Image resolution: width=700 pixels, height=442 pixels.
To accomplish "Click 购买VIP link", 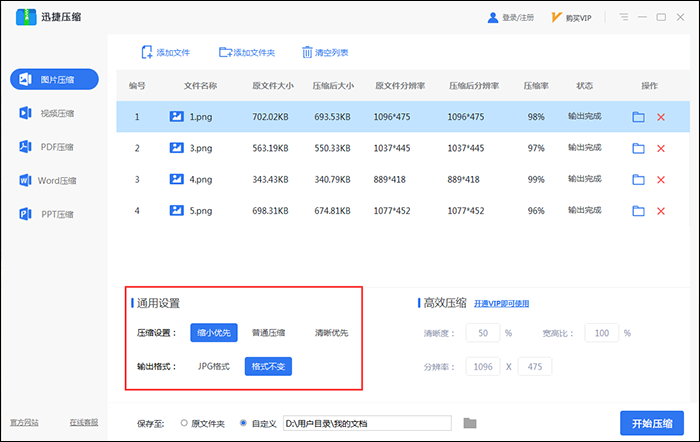I will coord(578,18).
